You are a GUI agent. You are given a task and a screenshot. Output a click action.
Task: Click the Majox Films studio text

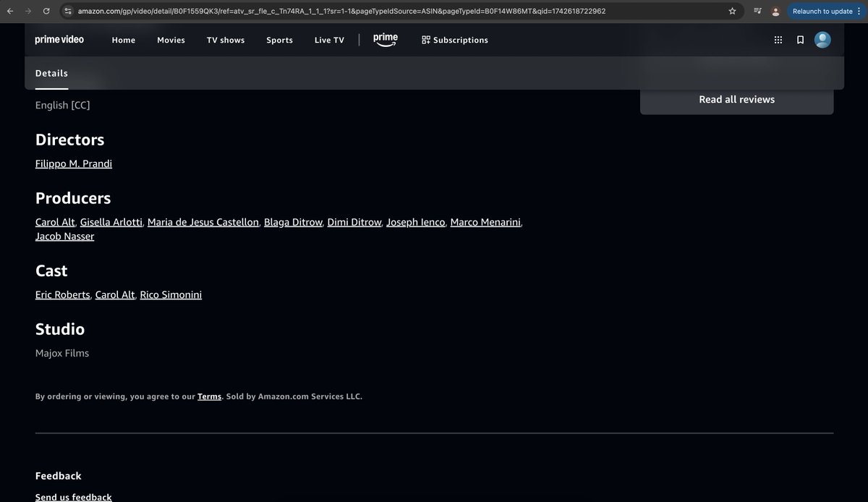coord(62,353)
